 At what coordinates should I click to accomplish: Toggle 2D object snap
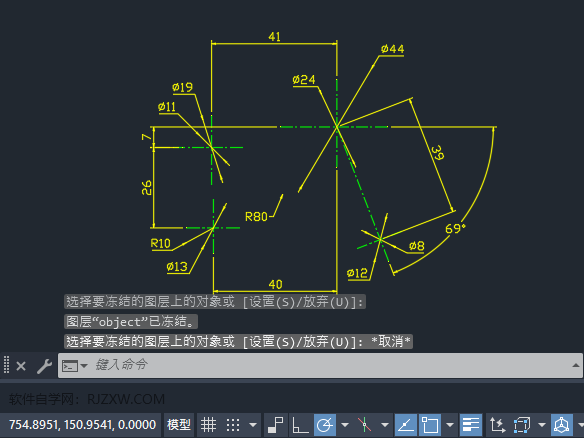pos(429,425)
